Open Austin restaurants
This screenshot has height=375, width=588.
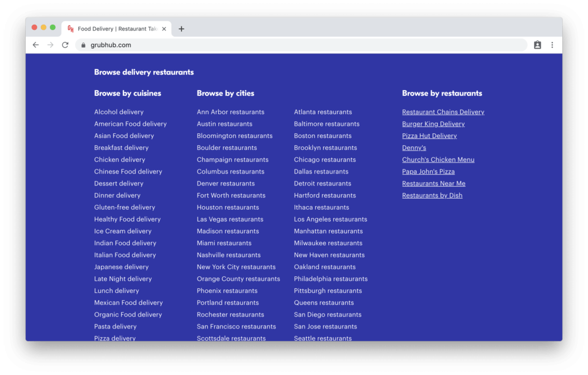[225, 123]
